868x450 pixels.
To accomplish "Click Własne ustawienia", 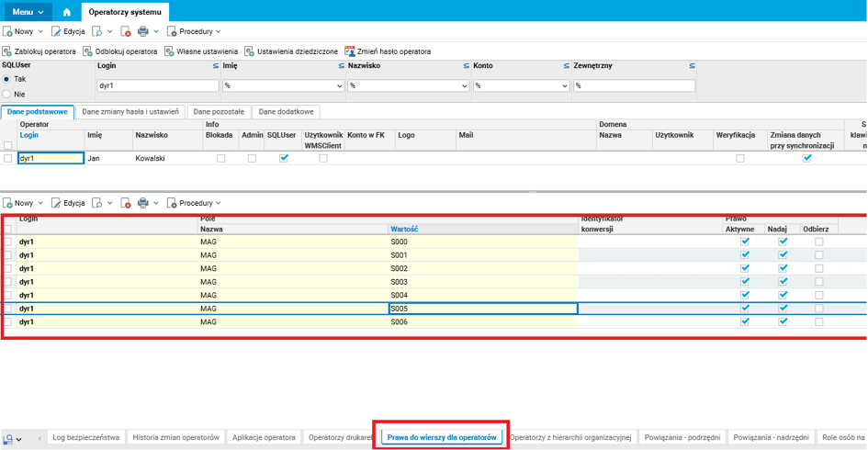I will pyautogui.click(x=201, y=51).
